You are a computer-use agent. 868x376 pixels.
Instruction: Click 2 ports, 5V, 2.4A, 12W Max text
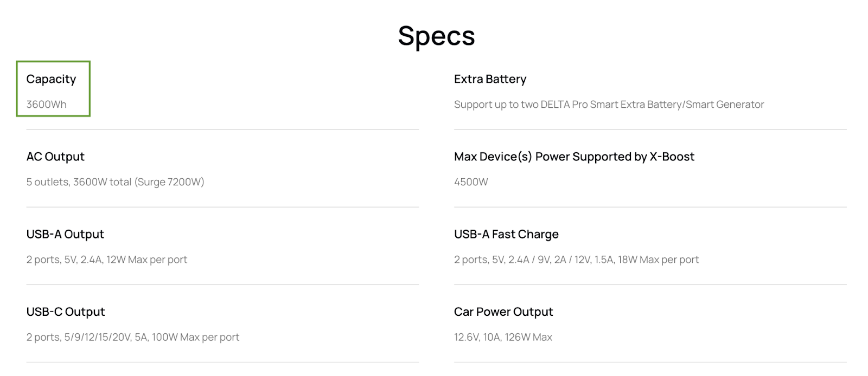pos(106,260)
